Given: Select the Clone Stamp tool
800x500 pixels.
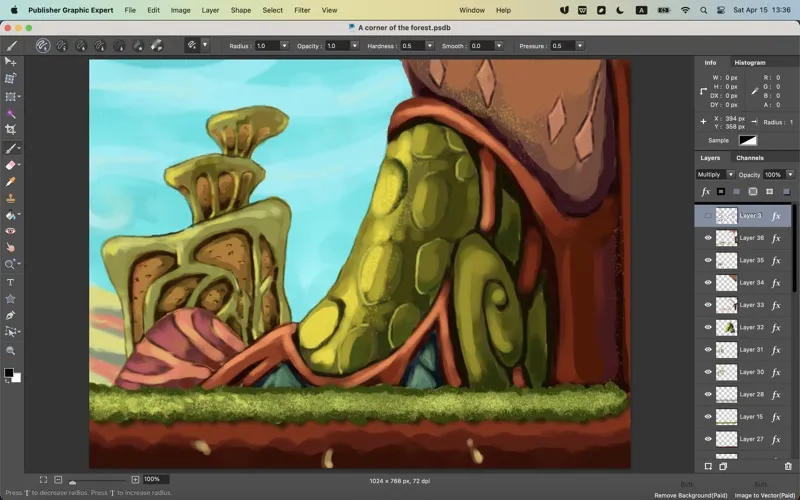Looking at the screenshot, I should point(10,198).
